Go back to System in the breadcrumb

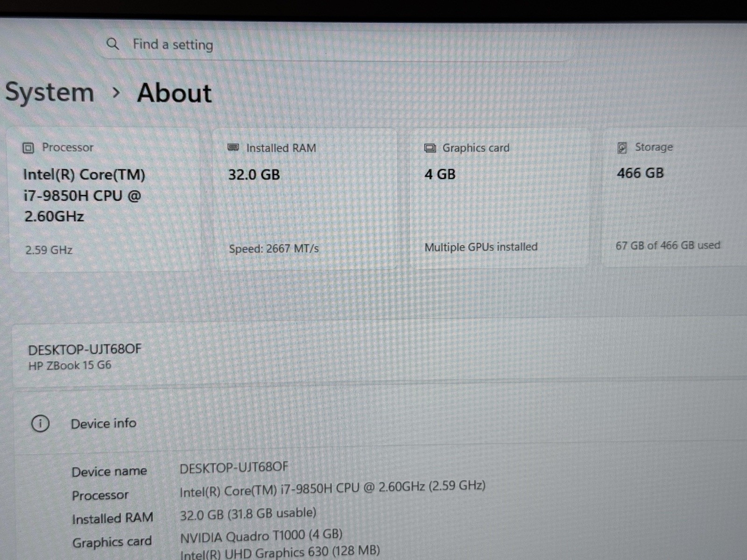coord(49,92)
